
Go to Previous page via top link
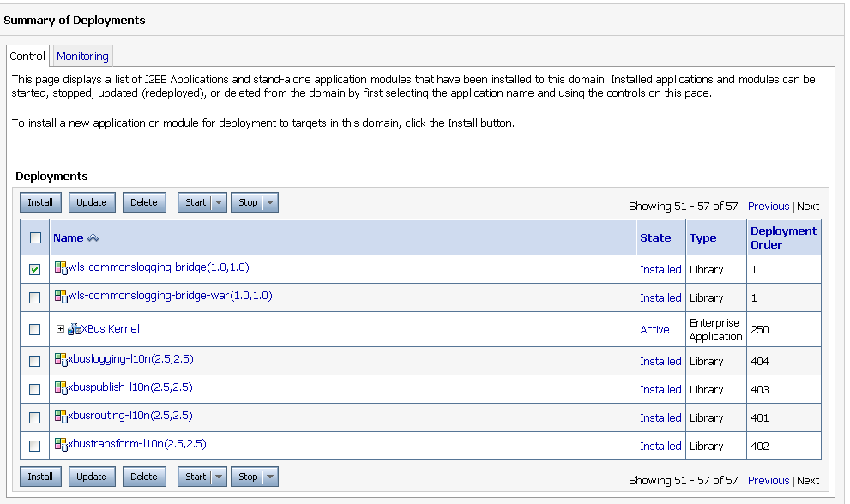click(x=769, y=206)
